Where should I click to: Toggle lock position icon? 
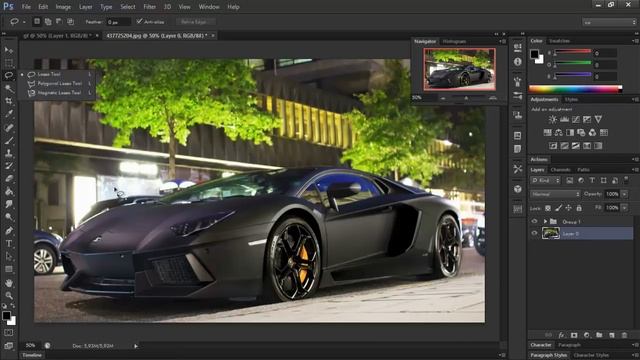pos(568,208)
